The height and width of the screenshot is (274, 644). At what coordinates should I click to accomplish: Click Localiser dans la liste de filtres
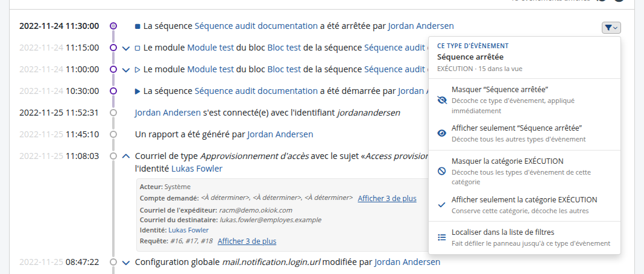point(525,237)
